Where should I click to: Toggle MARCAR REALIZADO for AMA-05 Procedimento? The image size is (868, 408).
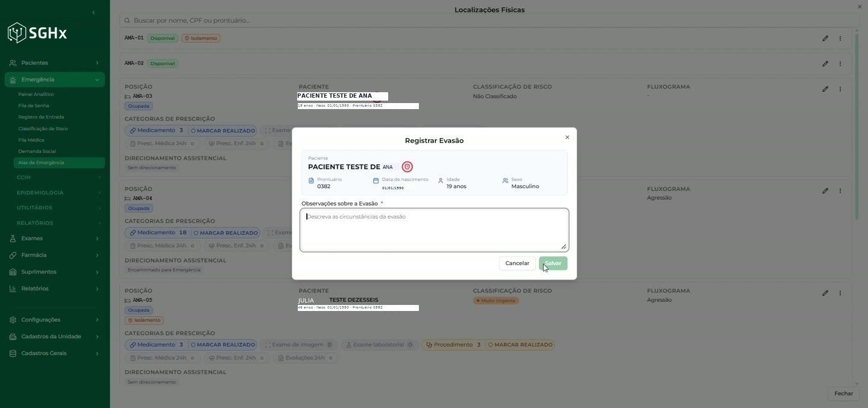[520, 345]
